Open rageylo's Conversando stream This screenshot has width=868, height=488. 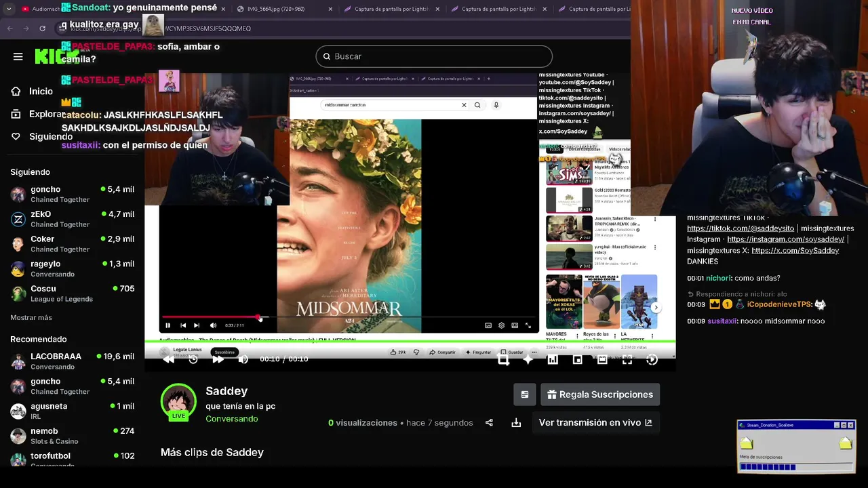coord(73,268)
